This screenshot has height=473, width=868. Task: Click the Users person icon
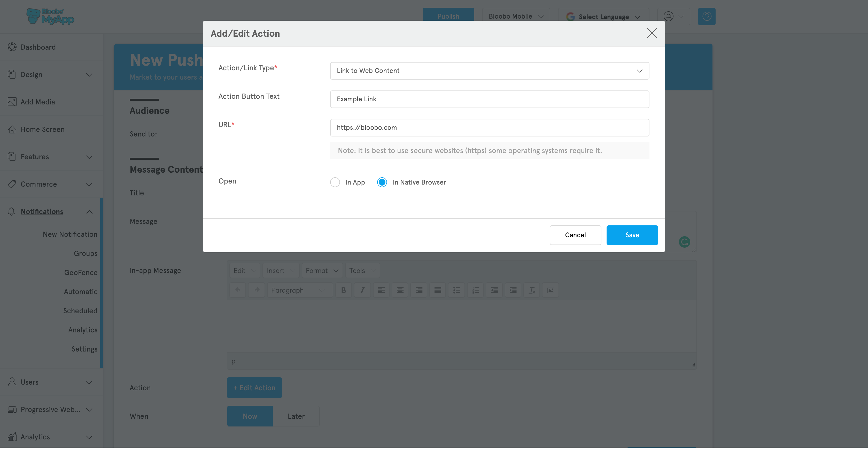(12, 382)
